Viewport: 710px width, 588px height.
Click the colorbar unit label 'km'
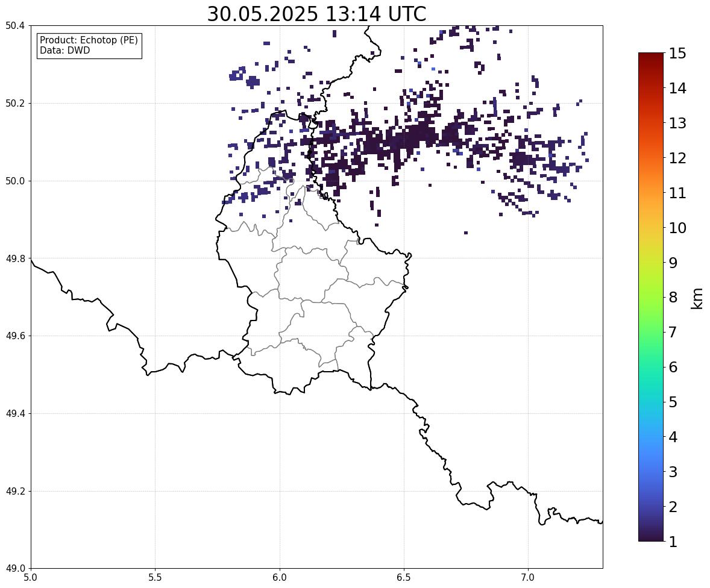click(697, 298)
